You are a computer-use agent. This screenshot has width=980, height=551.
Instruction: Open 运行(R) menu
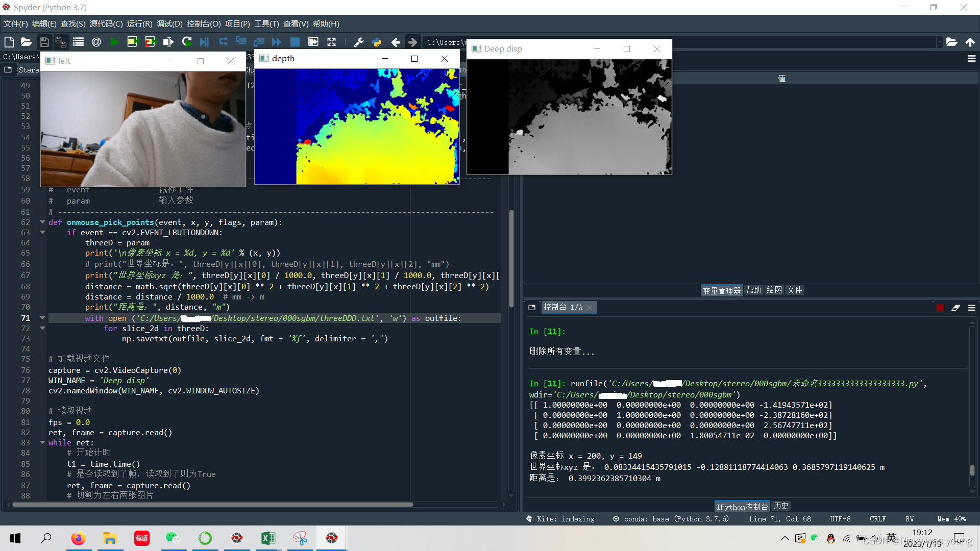pos(139,24)
